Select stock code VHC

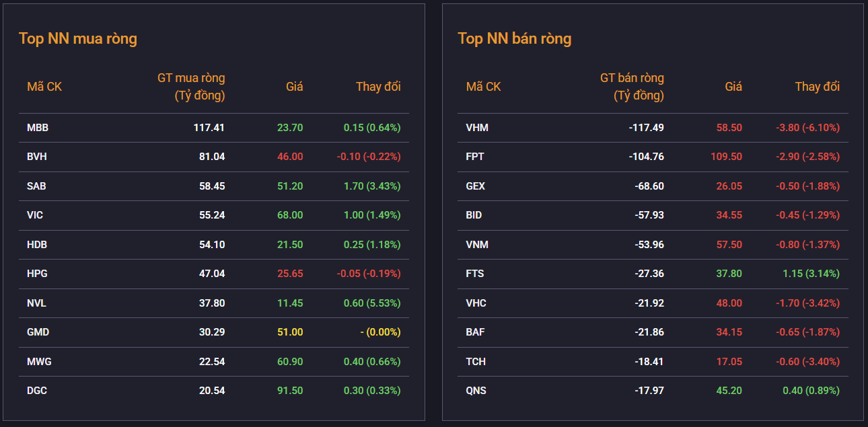(476, 303)
